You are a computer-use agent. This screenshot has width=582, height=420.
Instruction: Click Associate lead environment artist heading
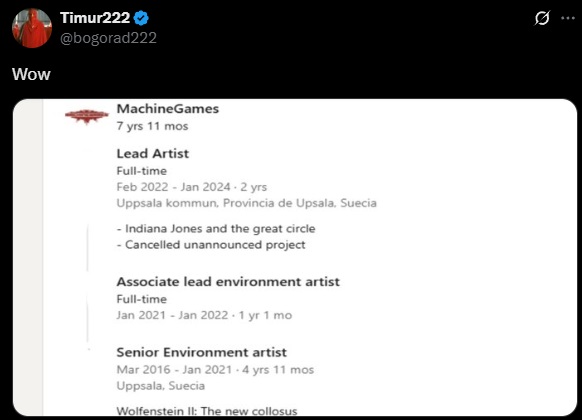point(228,282)
